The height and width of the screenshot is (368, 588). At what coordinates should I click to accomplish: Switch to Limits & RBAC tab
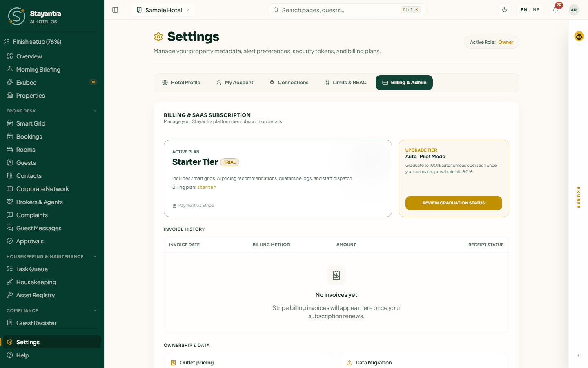pos(345,83)
